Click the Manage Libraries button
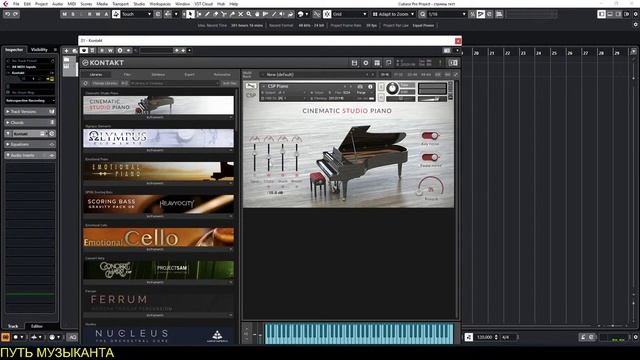 click(x=104, y=83)
